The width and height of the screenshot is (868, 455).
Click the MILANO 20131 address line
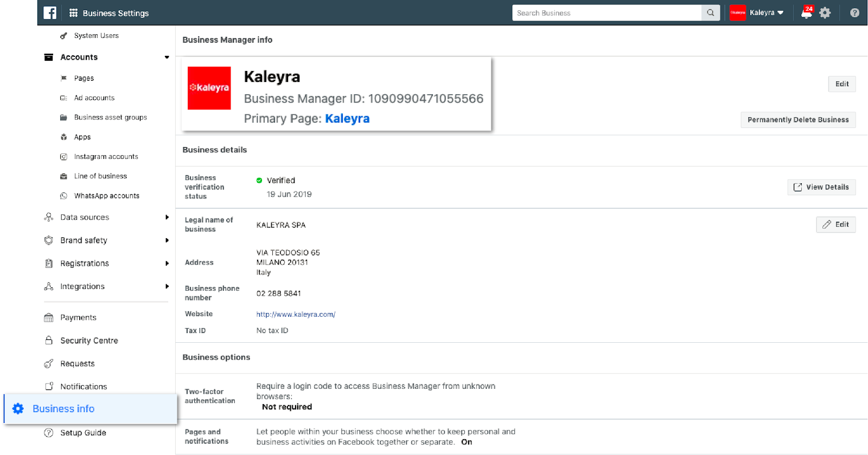tap(282, 262)
